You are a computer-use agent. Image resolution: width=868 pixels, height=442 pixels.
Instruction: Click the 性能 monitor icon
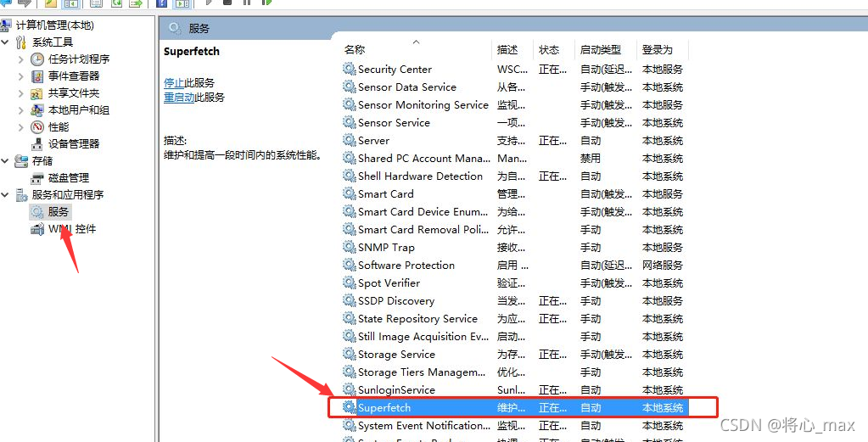37,127
